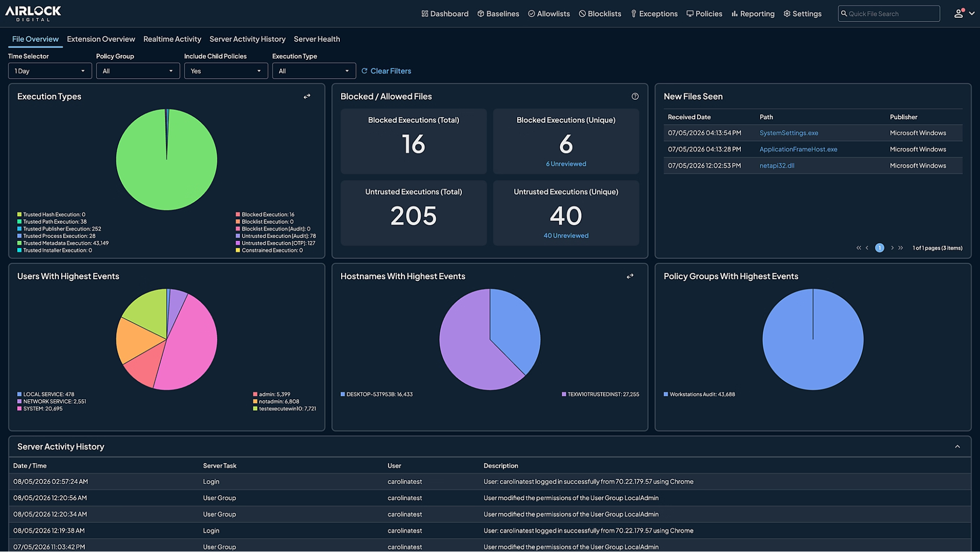
Task: Click the search magnifier icon
Action: click(x=844, y=14)
